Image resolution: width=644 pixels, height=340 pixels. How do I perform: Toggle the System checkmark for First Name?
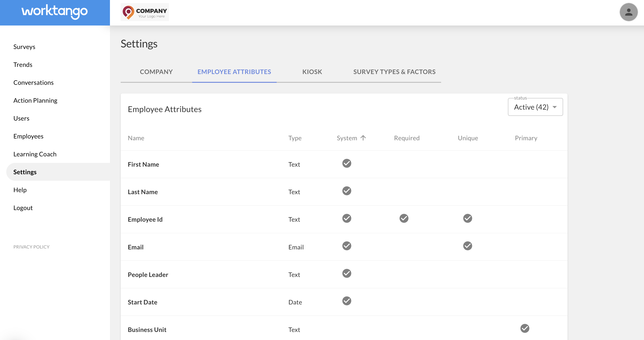347,163
